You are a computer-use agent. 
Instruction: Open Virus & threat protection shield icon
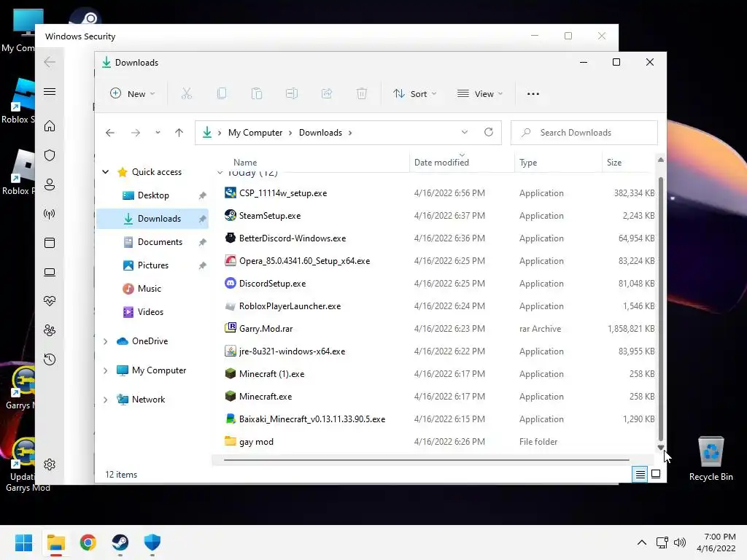pyautogui.click(x=50, y=155)
